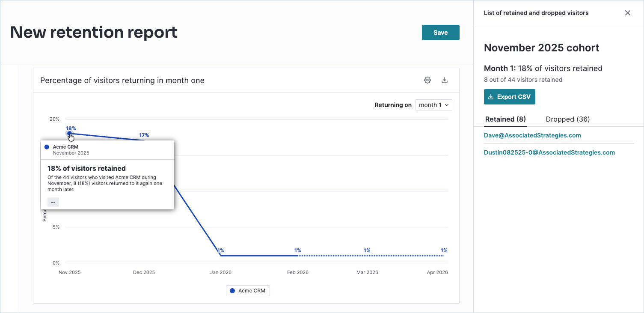Click the Acme CRM name in the tooltip
The image size is (644, 313).
pos(65,147)
